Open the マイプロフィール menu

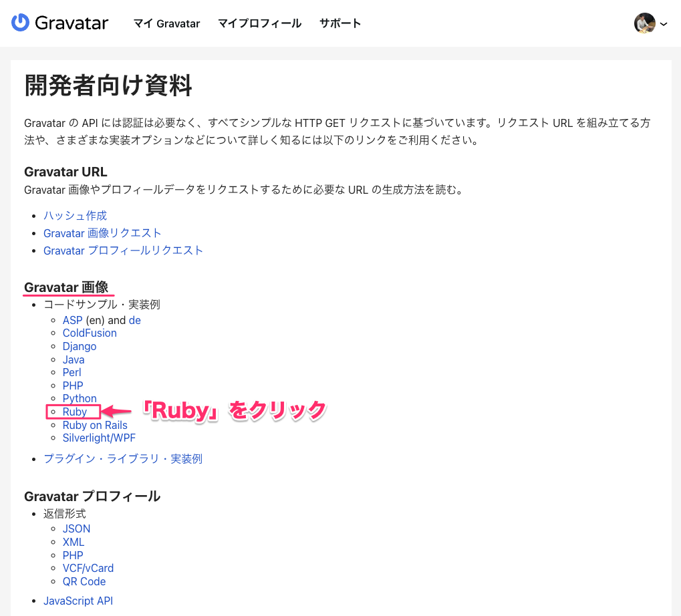(260, 23)
